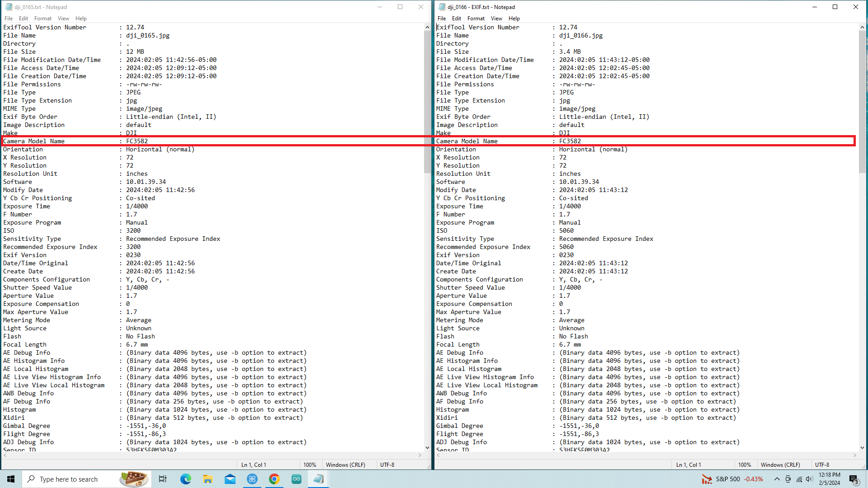Click the Notepad icon in taskbar
The width and height of the screenshot is (868, 488).
(319, 479)
